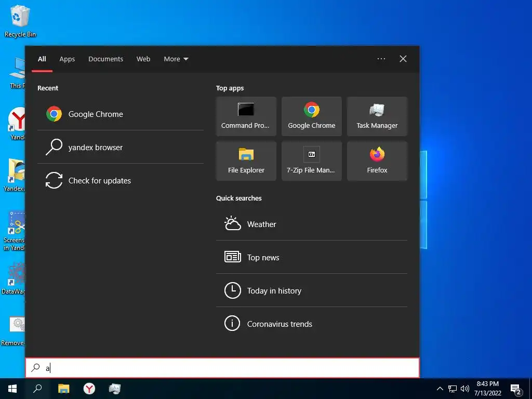
Task: Open Command Prompt from Top apps
Action: [246, 116]
